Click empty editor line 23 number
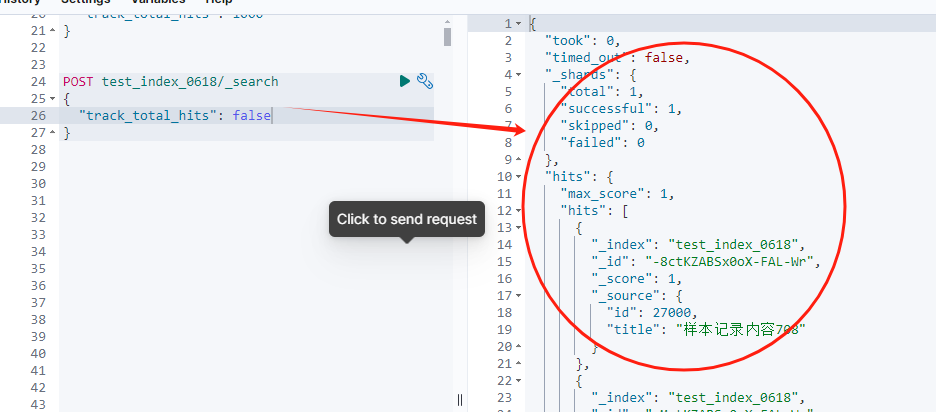This screenshot has height=412, width=936. (38, 64)
